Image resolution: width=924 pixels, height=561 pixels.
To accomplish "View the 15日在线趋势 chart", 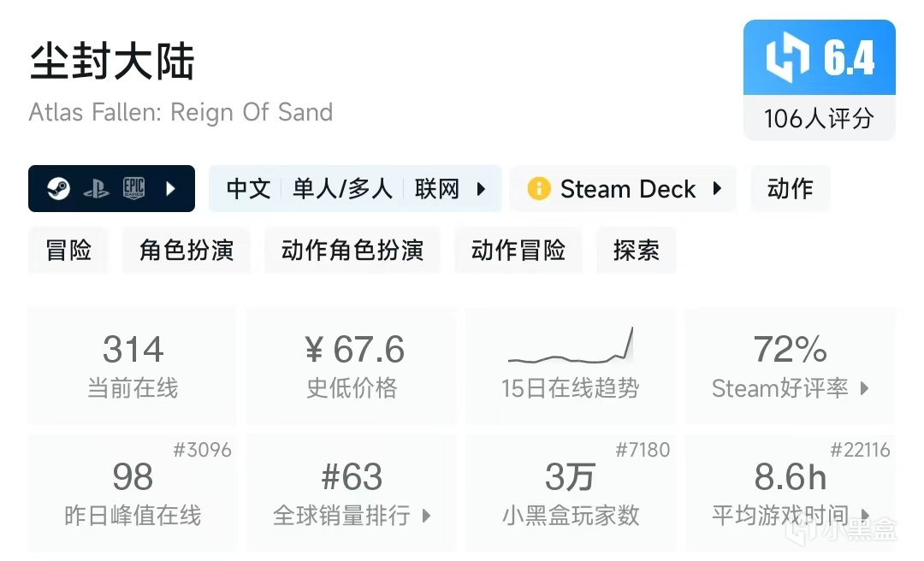I will 570,366.
